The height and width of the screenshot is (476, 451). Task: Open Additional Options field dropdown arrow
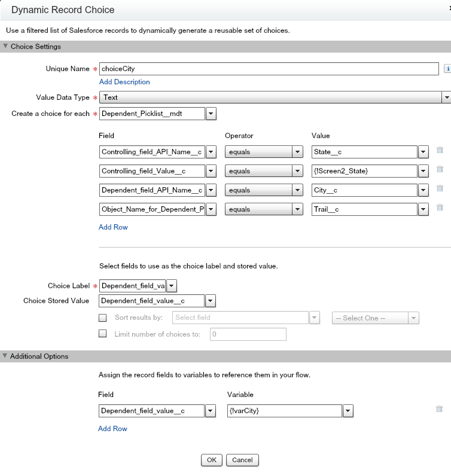pos(211,411)
